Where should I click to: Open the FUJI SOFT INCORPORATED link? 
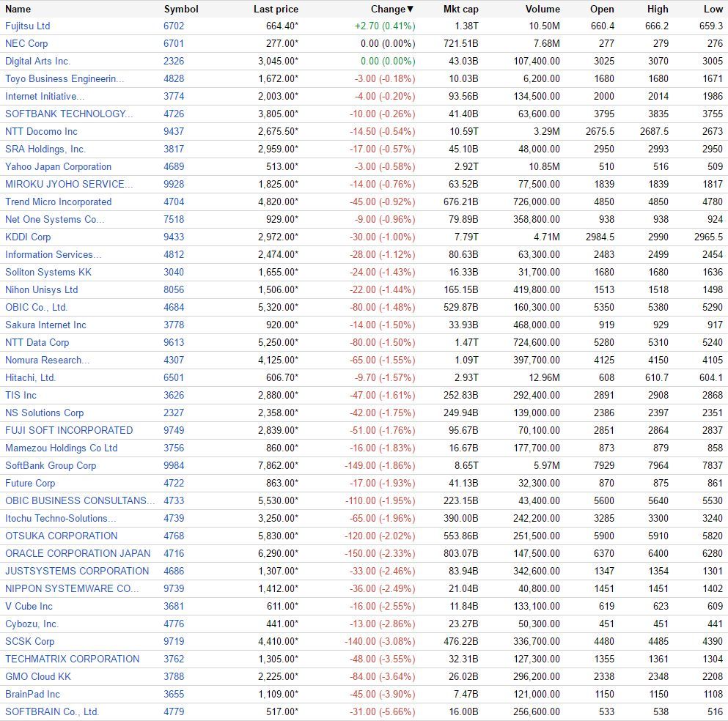point(69,431)
